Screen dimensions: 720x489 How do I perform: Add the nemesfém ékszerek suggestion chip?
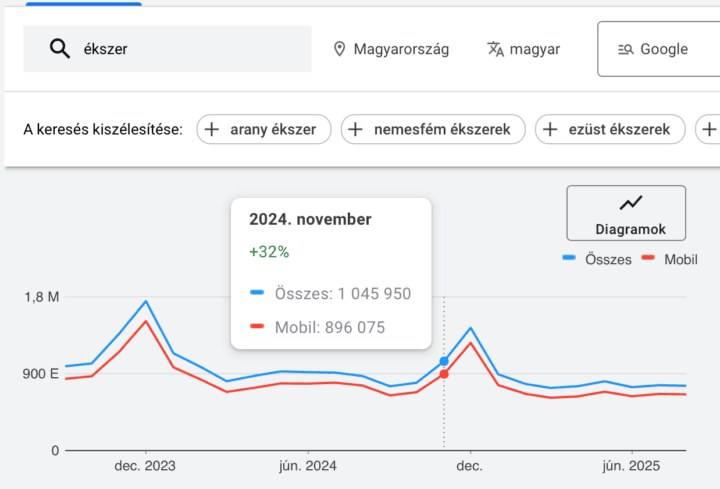433,129
